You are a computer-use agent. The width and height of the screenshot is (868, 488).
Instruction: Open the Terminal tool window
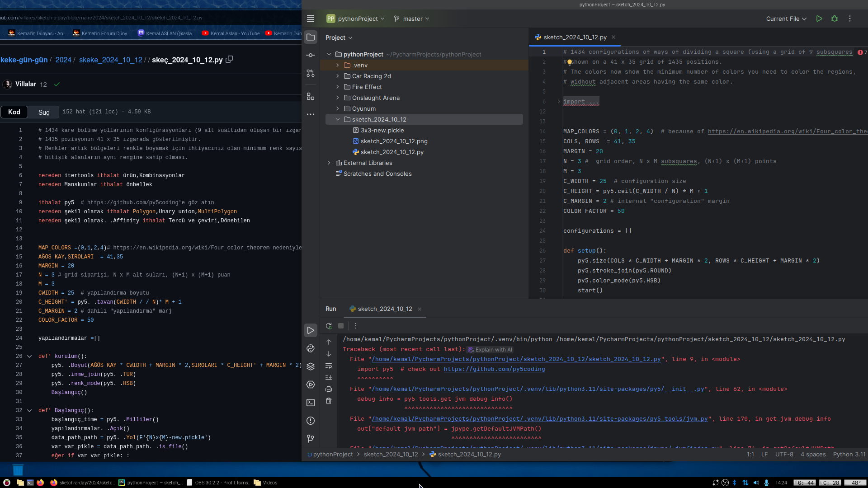[311, 403]
